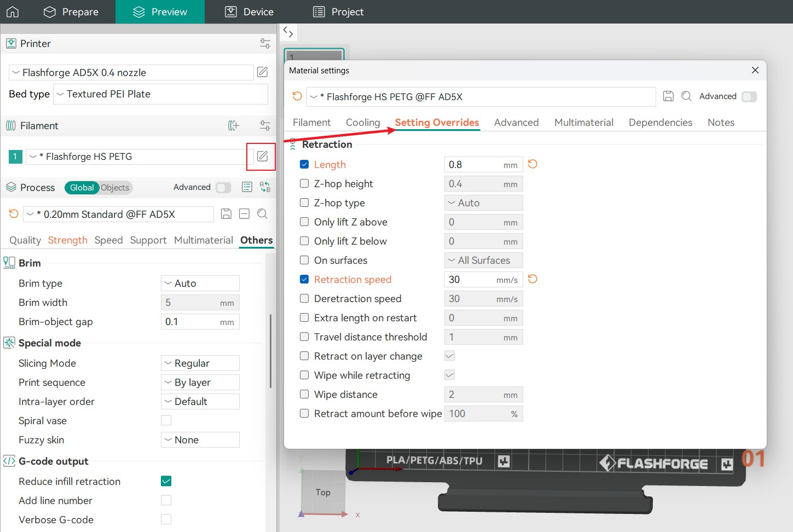Save the material preset with disk icon

(668, 96)
